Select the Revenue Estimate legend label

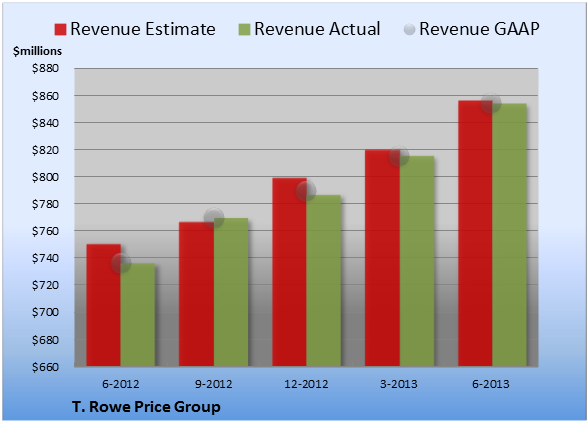143,29
